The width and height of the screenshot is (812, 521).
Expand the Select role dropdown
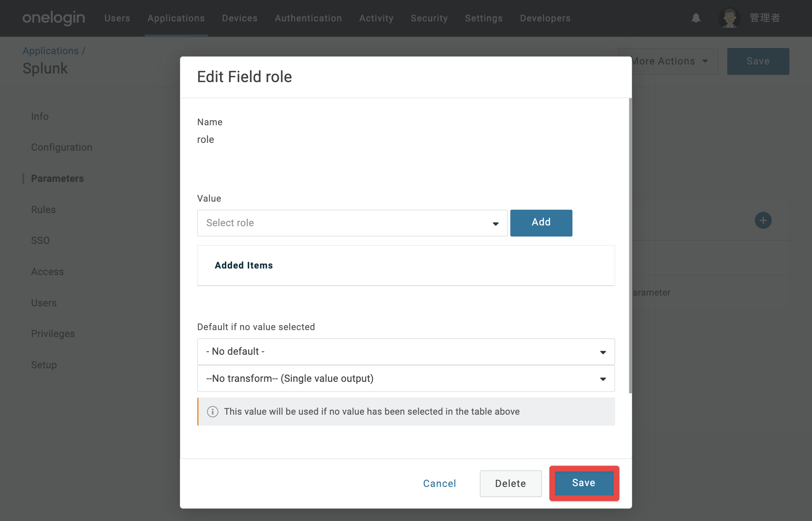352,223
